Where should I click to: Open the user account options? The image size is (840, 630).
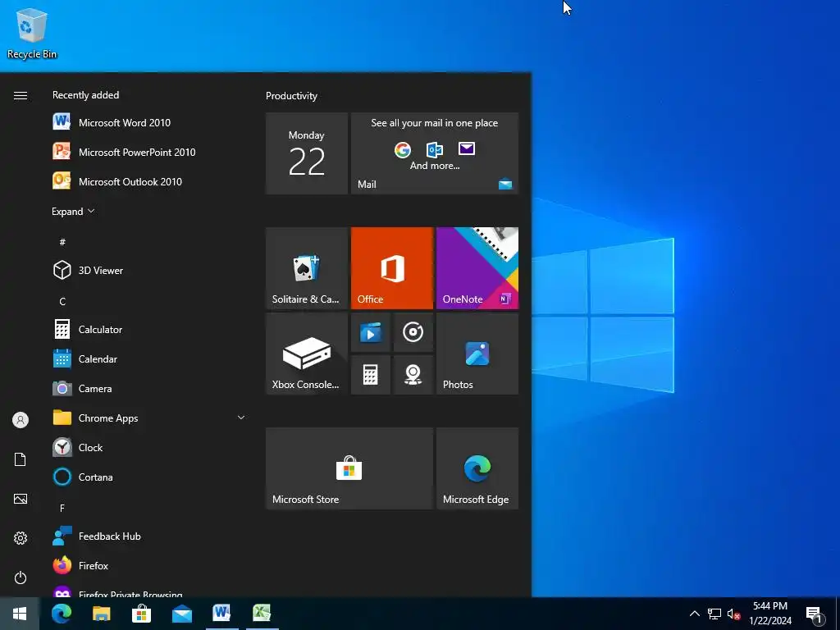tap(21, 420)
